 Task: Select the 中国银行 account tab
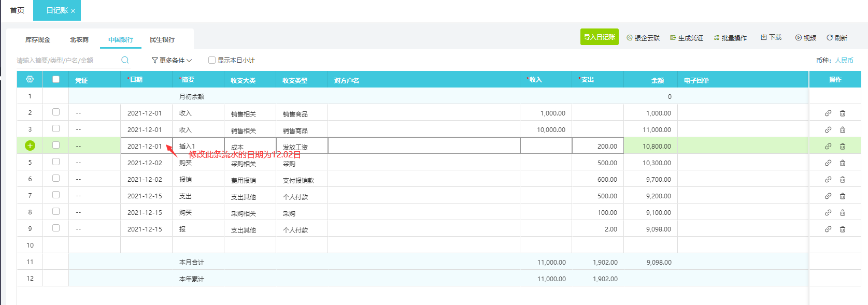tap(121, 39)
